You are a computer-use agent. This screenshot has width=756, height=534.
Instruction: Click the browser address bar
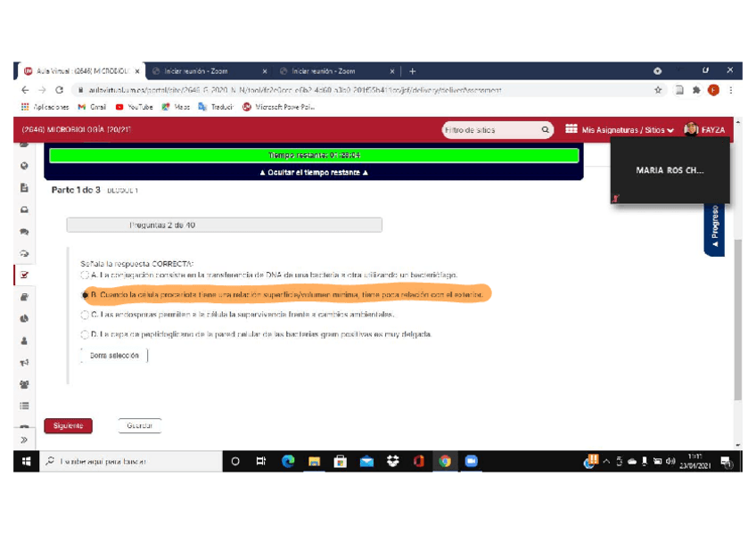click(x=364, y=90)
